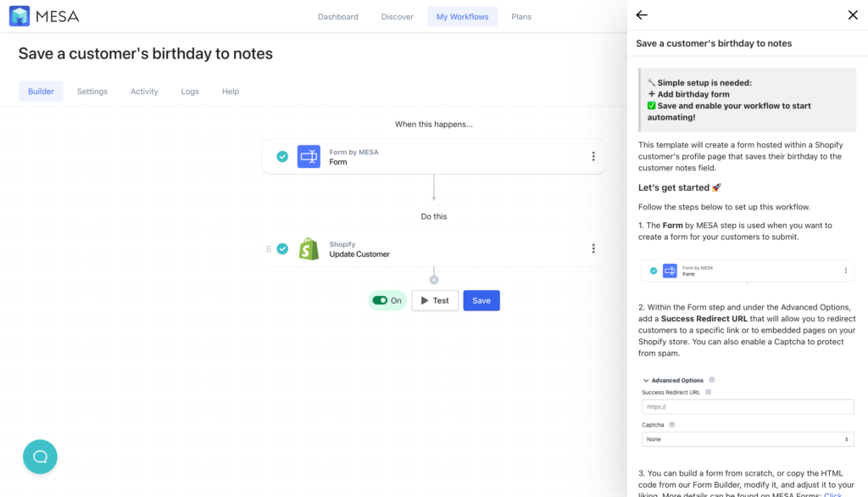Click the drag handle on the Shopify step
Image resolution: width=868 pixels, height=497 pixels.
point(270,248)
